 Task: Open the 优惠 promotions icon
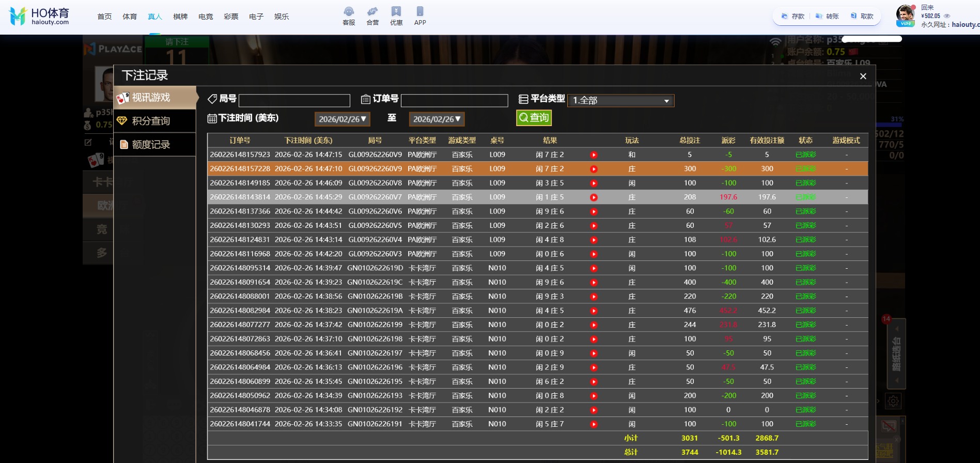pos(396,16)
